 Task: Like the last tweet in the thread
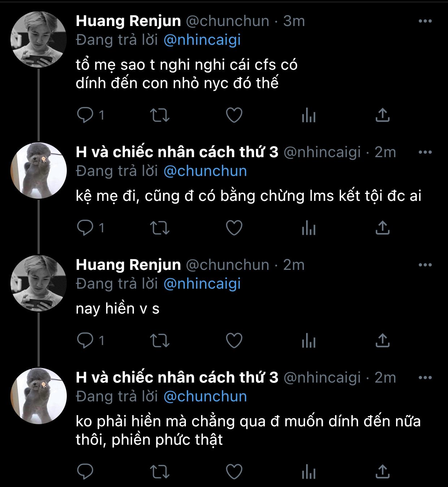(234, 471)
